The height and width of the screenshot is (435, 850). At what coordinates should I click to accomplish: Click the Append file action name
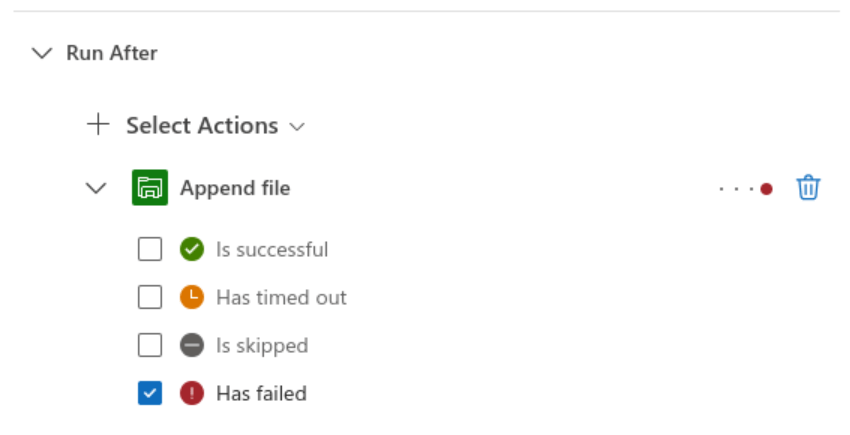coord(235,188)
